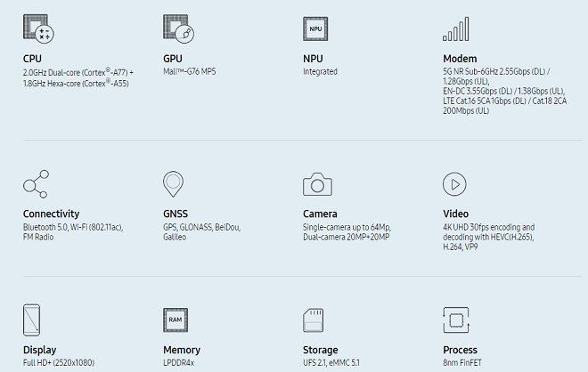Click the Connectivity share-nodes icon

(x=36, y=184)
